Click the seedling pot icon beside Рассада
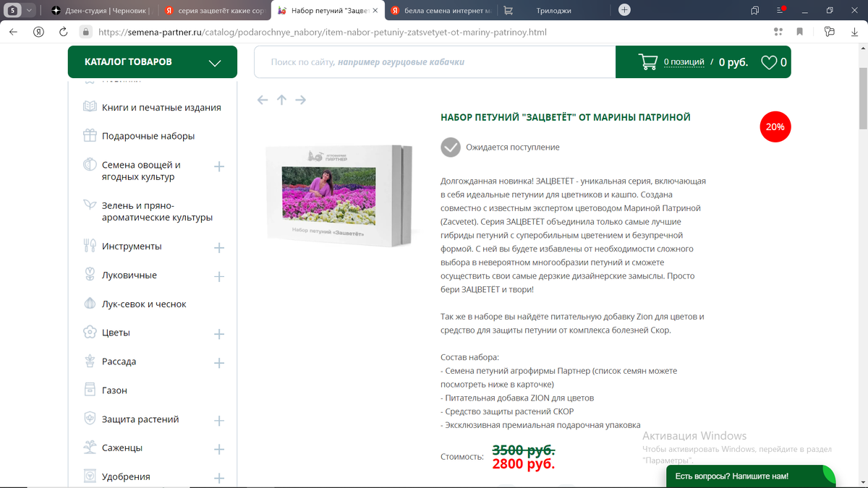The width and height of the screenshot is (868, 488). coord(90,360)
